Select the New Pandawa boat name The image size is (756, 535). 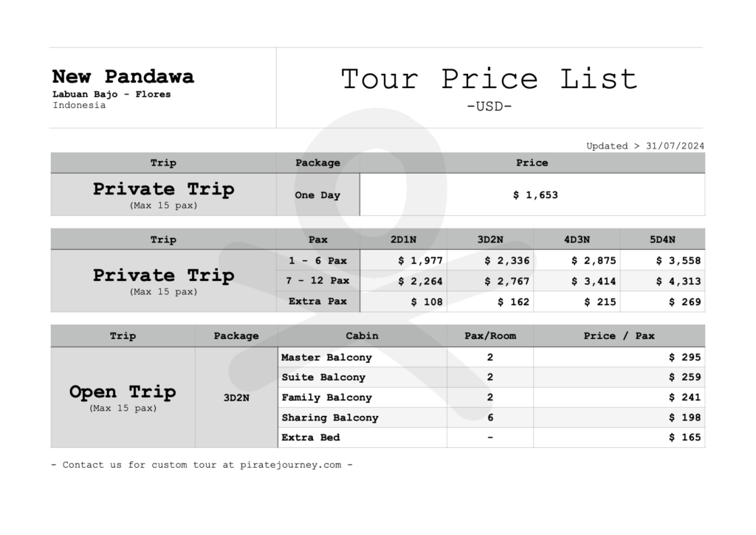pos(123,76)
